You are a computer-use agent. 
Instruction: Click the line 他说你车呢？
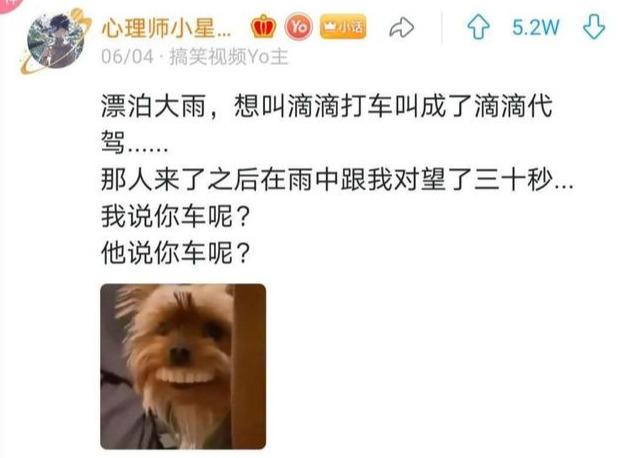click(x=176, y=253)
